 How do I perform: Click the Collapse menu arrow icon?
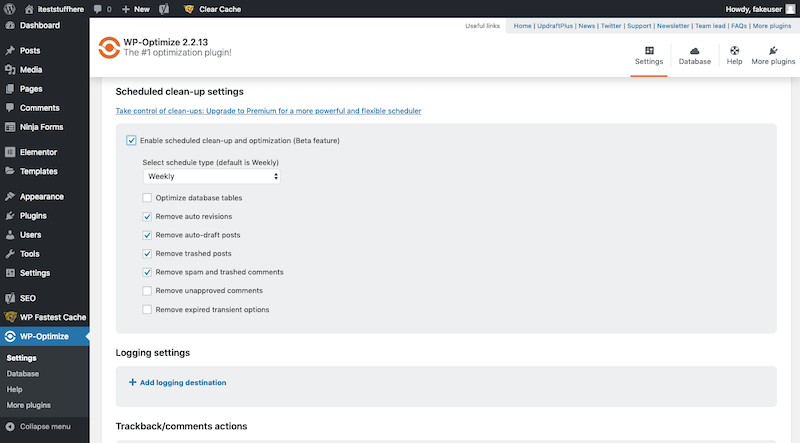coord(10,427)
